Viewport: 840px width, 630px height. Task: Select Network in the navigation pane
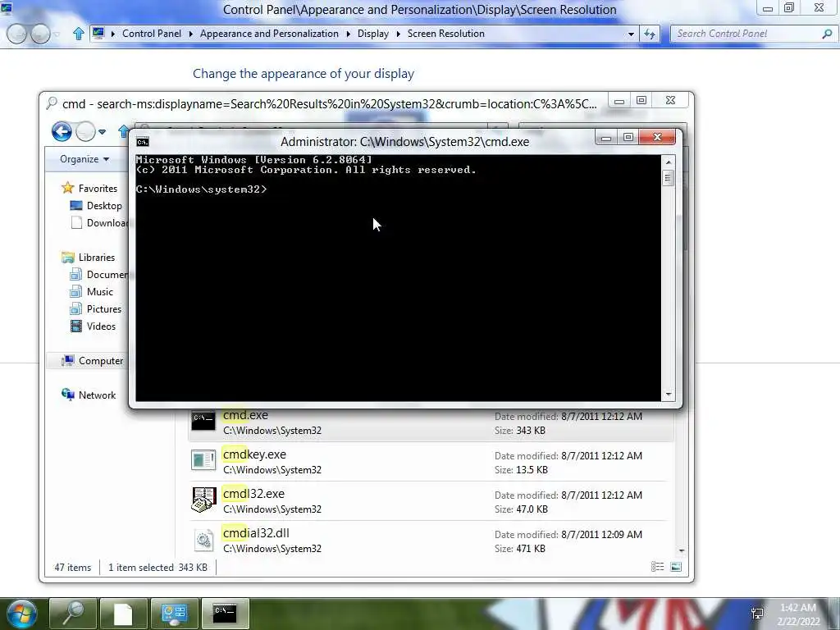click(97, 395)
